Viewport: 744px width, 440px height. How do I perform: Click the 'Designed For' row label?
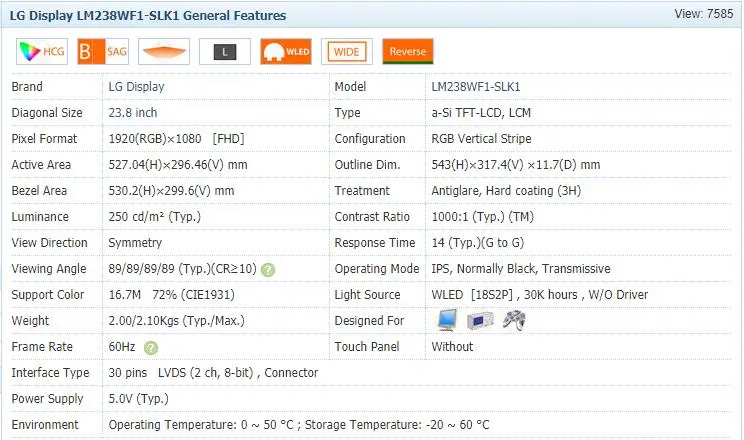[x=369, y=321]
